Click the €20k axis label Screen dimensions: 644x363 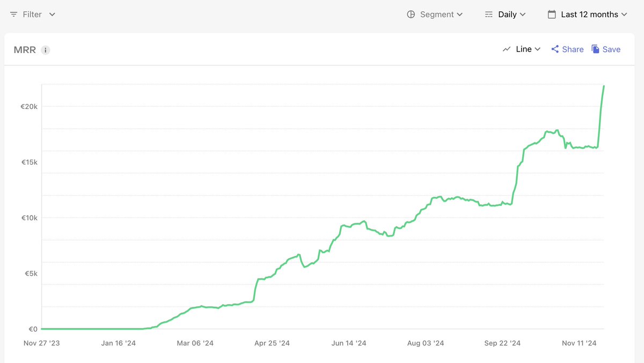tap(28, 107)
